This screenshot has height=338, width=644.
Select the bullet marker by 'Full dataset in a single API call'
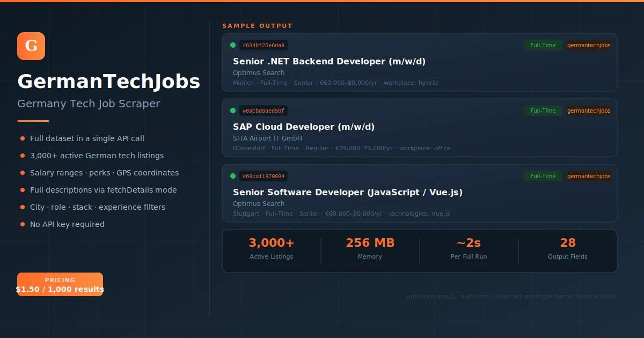(22, 138)
